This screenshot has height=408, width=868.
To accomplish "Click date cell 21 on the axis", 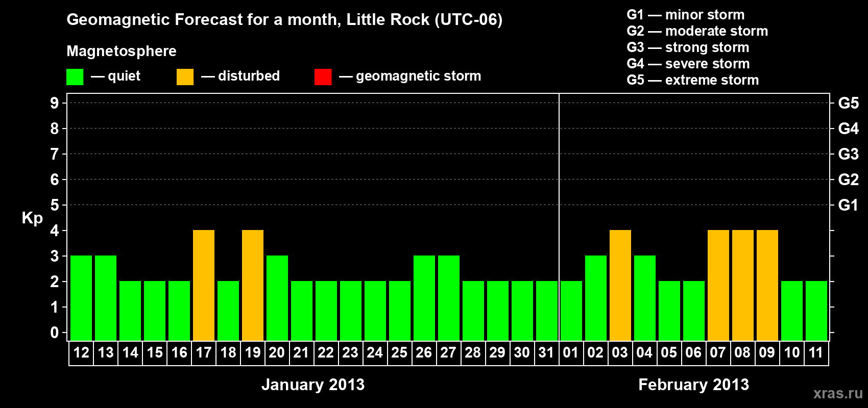I will (x=302, y=353).
